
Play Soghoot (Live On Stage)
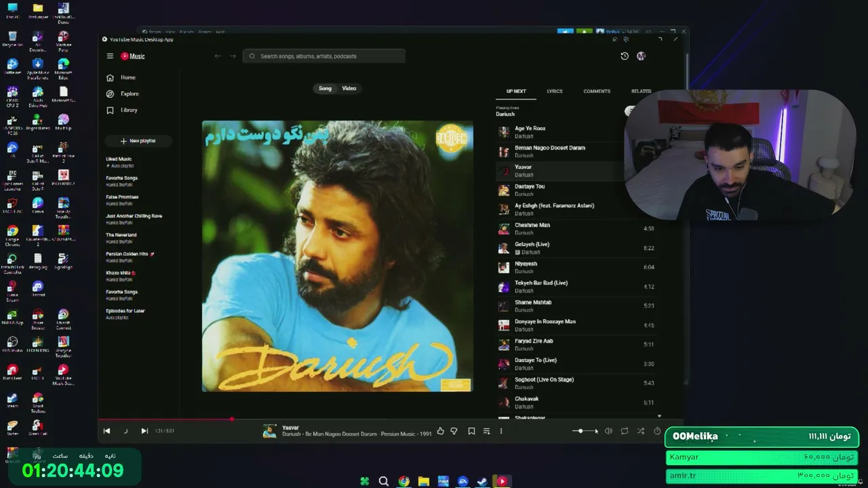tap(576, 384)
